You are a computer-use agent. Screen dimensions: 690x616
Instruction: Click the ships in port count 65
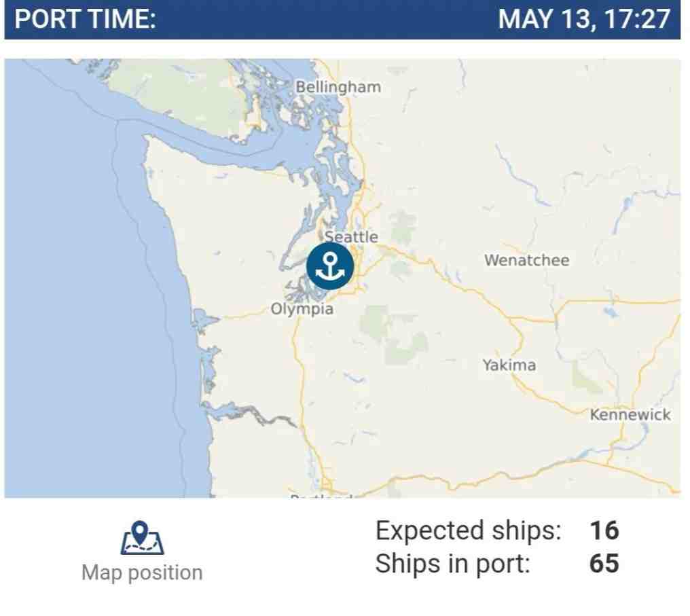coord(604,563)
